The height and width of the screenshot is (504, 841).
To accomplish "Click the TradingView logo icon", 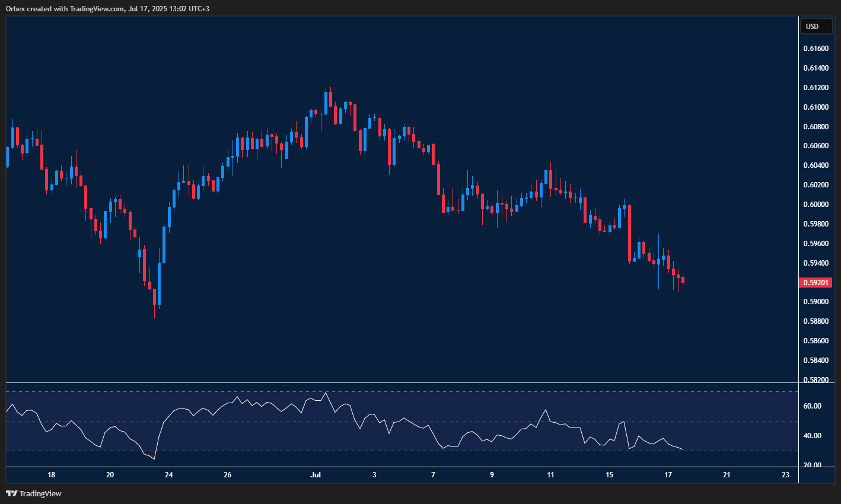I will [11, 493].
